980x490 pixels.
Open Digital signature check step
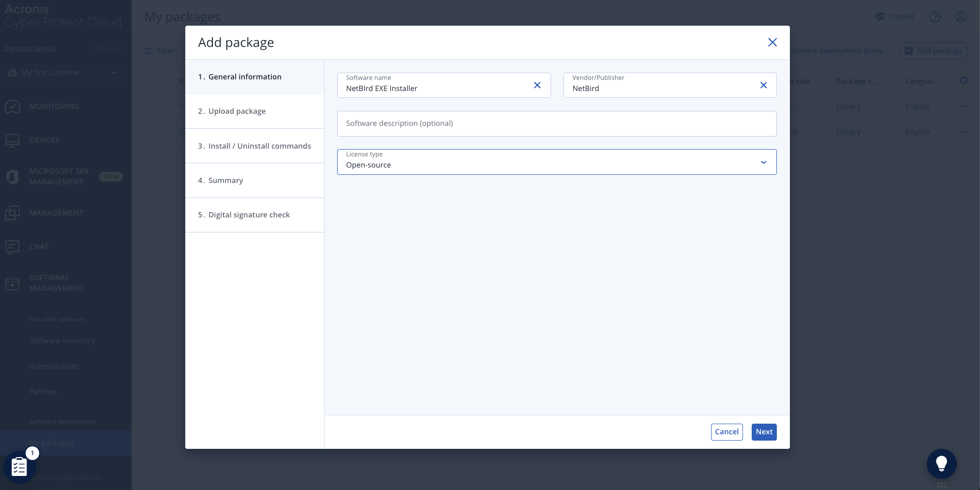[x=249, y=215]
